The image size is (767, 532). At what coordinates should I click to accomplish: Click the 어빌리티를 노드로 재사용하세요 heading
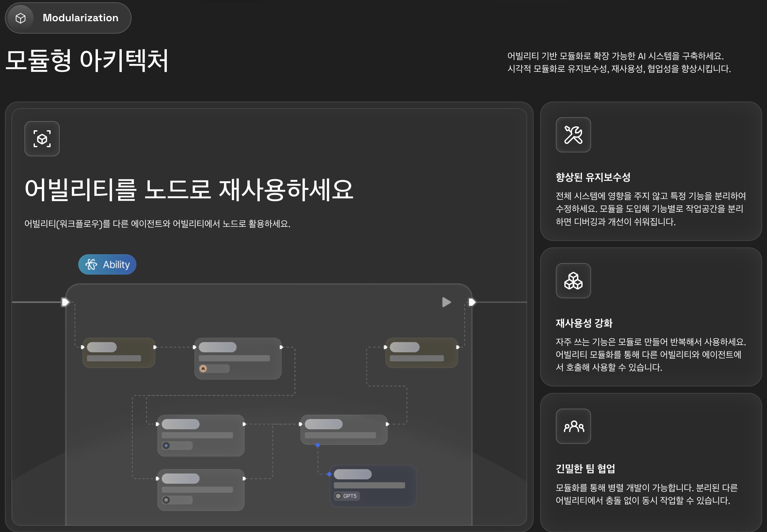point(189,190)
